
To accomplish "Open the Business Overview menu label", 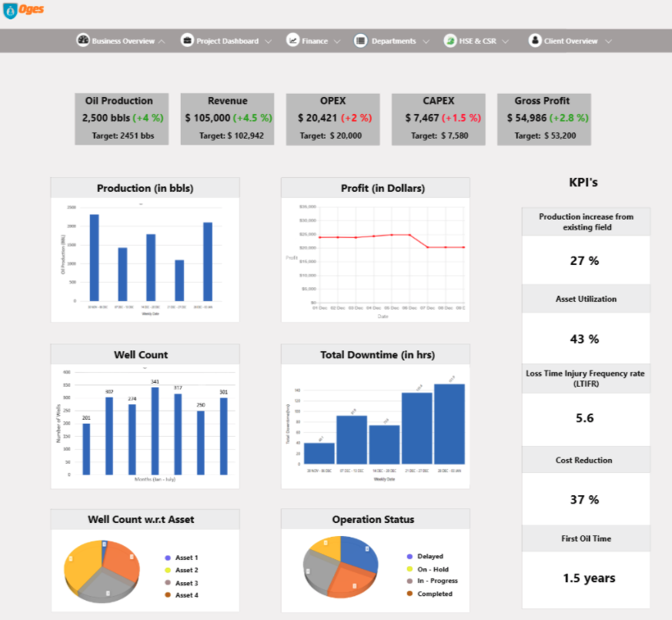I will click(x=123, y=41).
